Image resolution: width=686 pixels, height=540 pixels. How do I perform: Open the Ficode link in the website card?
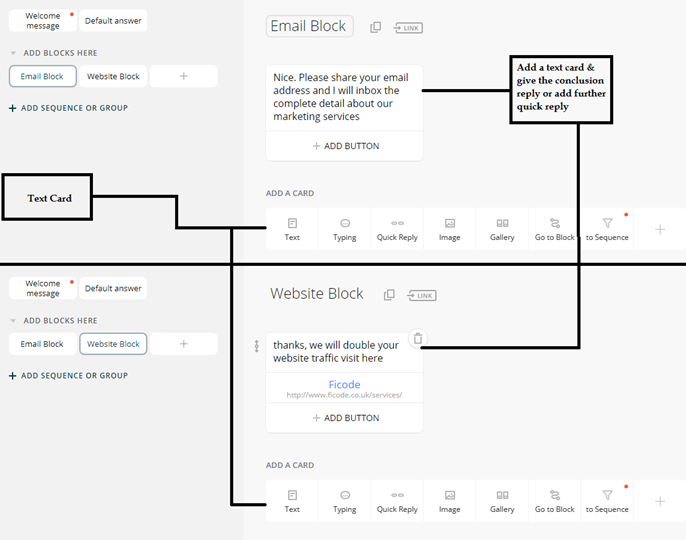[344, 384]
